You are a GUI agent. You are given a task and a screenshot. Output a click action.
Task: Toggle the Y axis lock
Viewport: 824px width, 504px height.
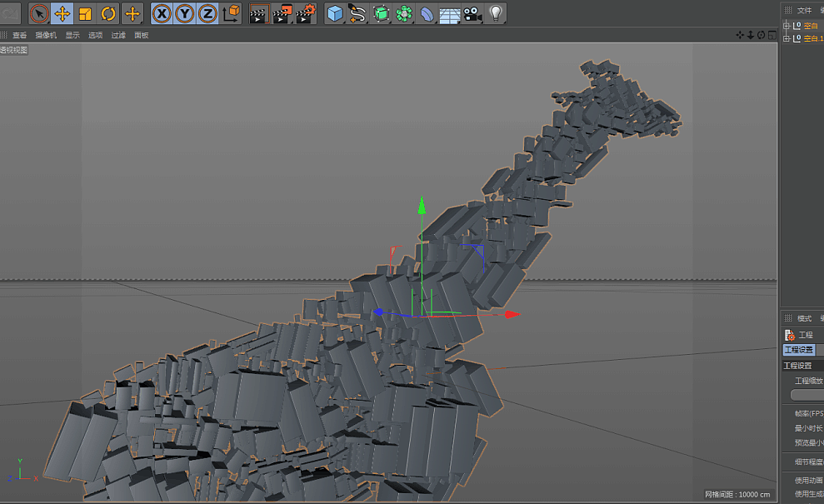point(184,13)
